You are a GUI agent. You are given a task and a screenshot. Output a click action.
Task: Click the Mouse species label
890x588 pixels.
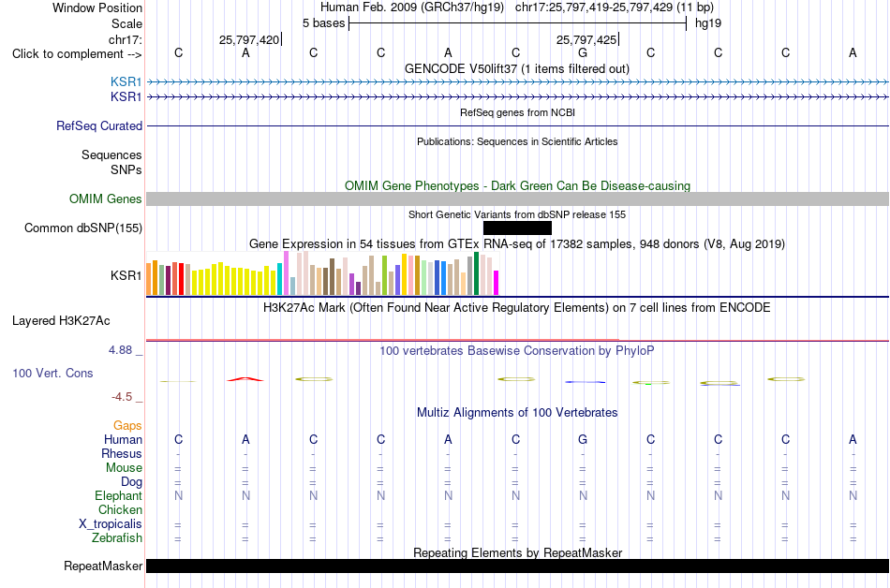pos(124,468)
